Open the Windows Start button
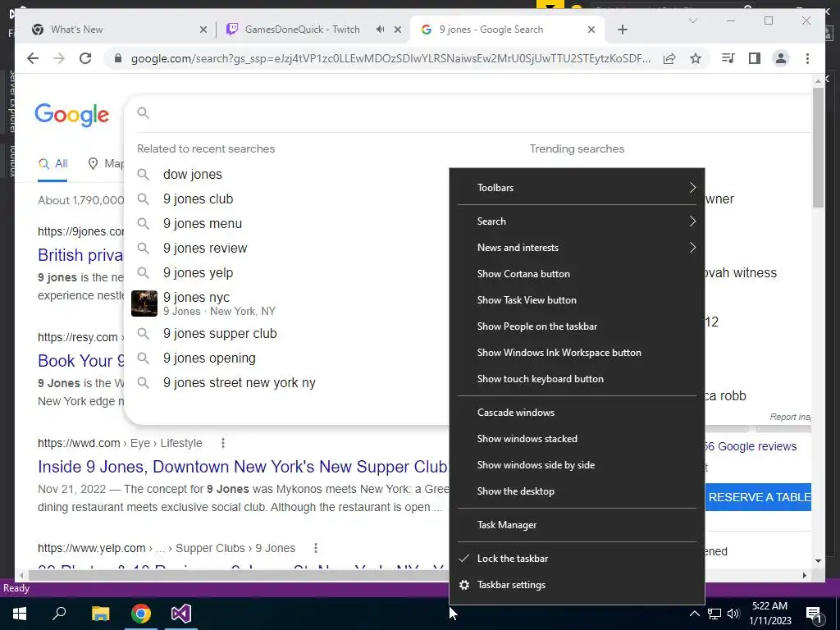 (20, 614)
